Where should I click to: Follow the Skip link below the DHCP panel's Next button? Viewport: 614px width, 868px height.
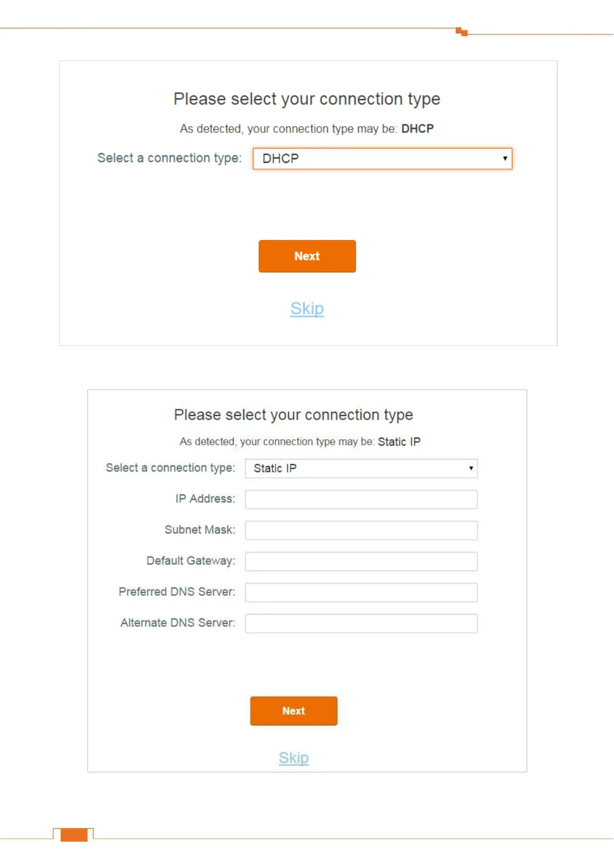tap(307, 309)
